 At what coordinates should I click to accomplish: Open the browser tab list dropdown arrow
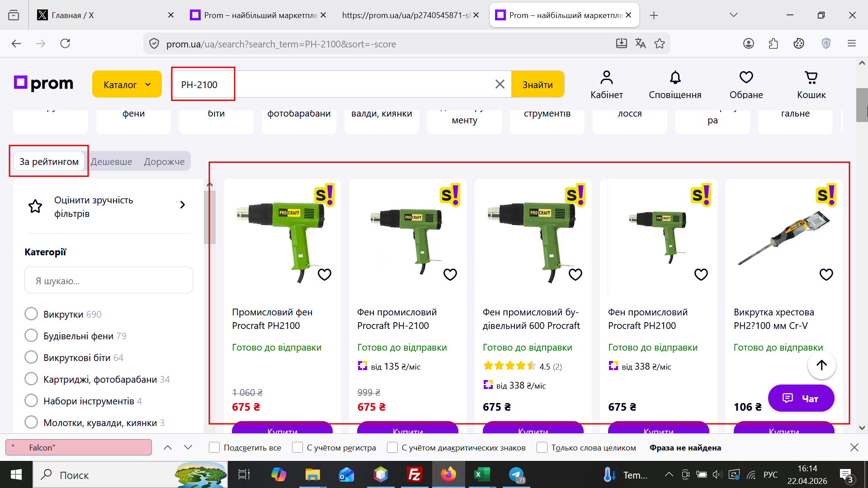point(733,15)
